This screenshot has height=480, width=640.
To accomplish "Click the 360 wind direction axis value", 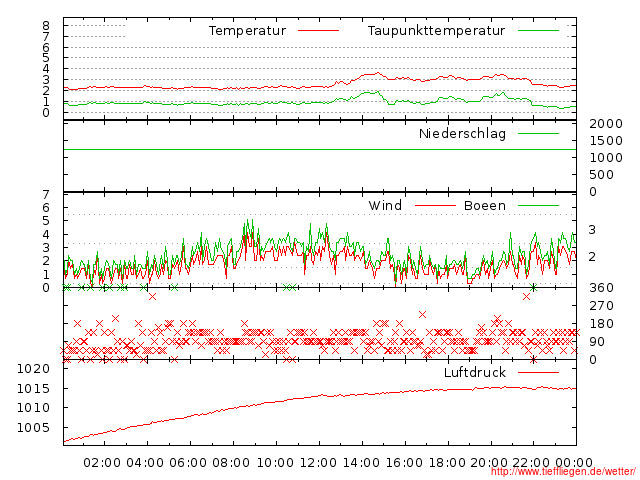I will click(x=601, y=288).
